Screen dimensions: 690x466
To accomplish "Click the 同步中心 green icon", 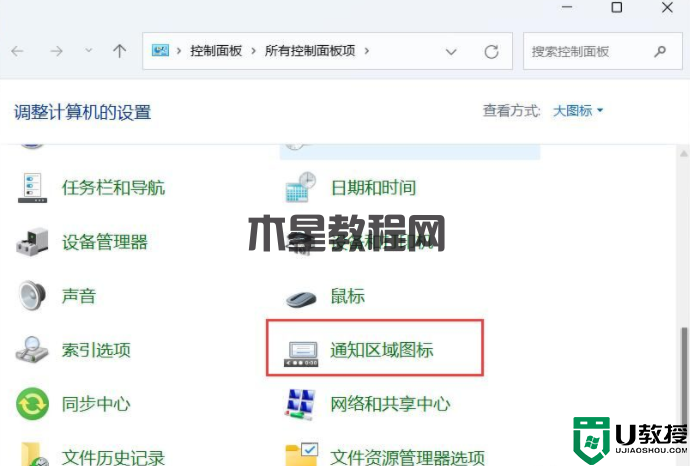I will tap(32, 404).
